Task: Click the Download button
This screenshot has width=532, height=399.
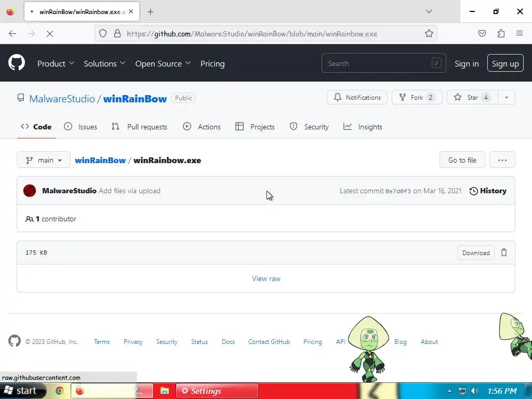Action: 476,253
